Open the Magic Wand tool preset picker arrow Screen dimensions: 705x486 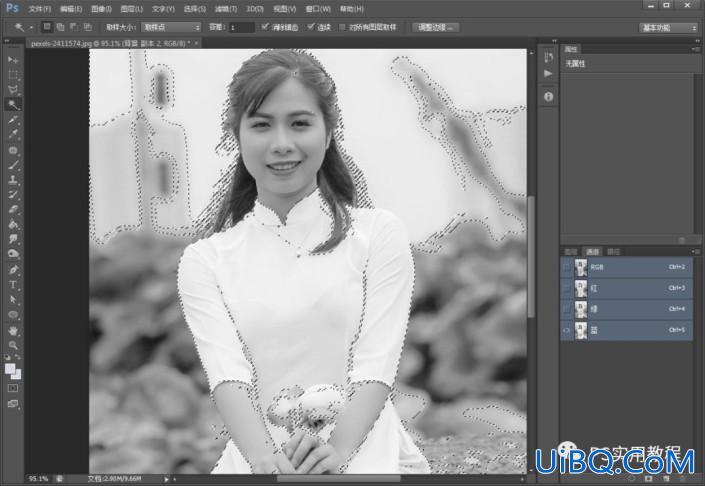[31, 27]
